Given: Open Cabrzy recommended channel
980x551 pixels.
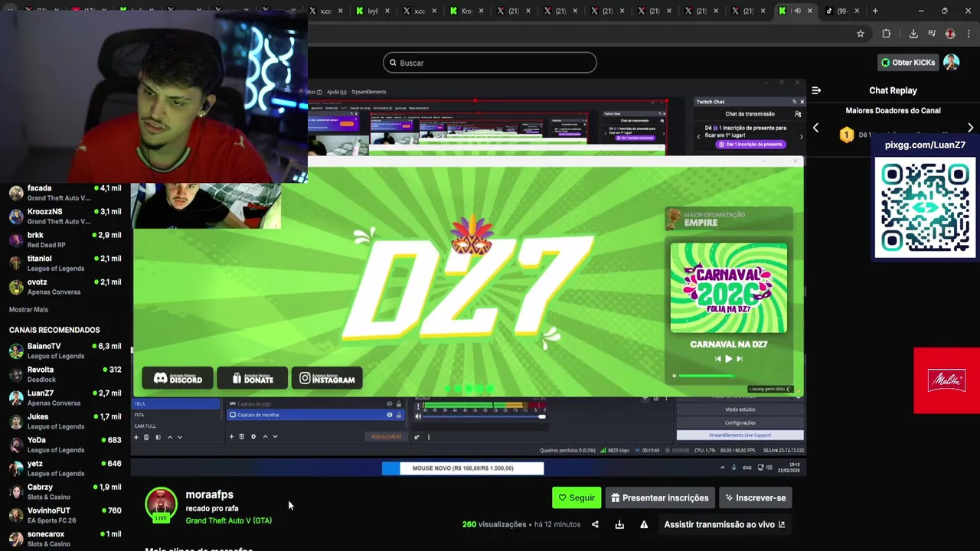Looking at the screenshot, I should [65, 492].
